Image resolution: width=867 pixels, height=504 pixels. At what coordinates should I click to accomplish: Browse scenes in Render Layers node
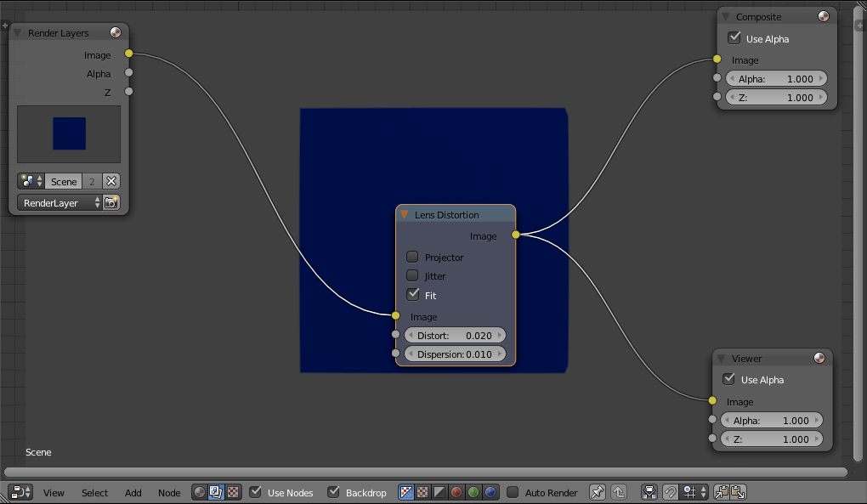point(31,181)
